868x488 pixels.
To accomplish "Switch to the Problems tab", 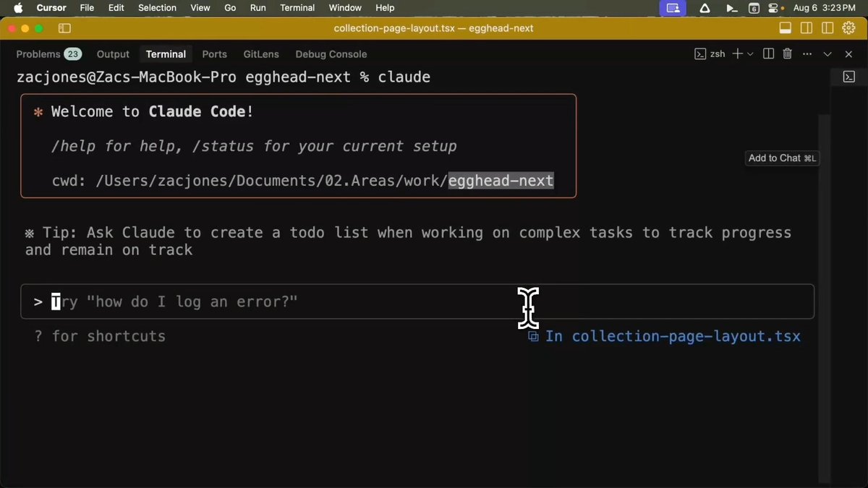I will 48,54.
